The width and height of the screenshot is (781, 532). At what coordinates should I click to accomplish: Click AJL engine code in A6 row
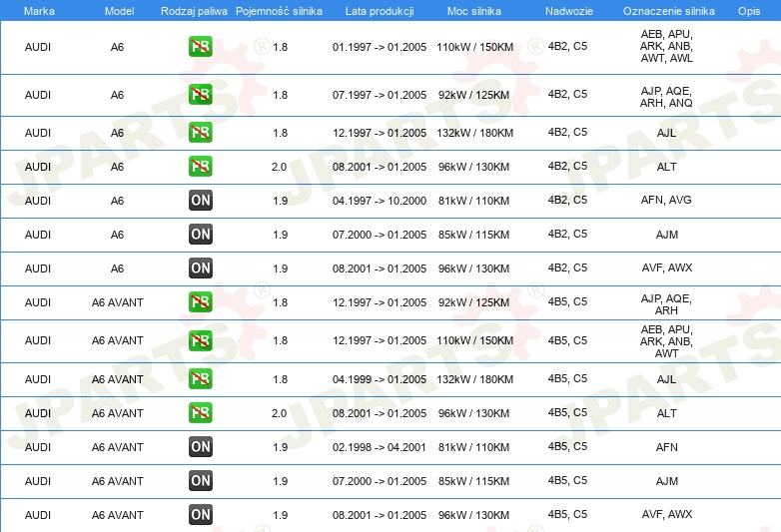click(666, 133)
